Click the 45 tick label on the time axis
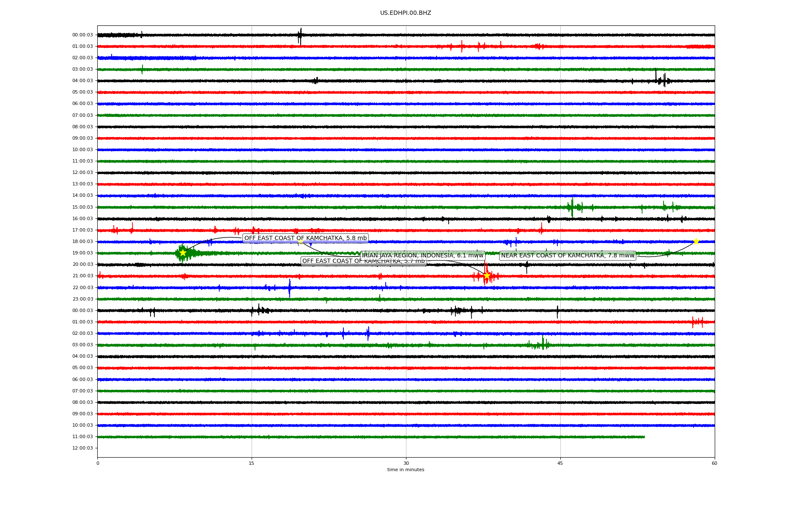 click(560, 463)
